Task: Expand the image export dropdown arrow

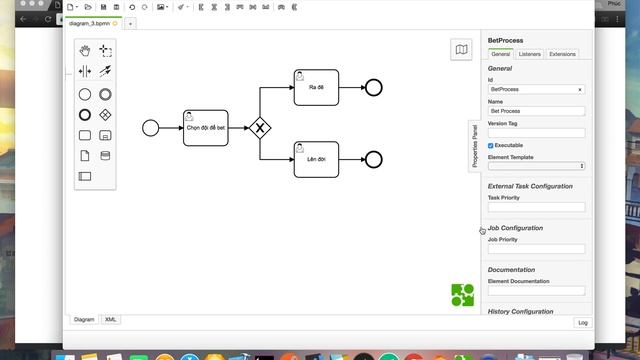Action: click(x=167, y=7)
